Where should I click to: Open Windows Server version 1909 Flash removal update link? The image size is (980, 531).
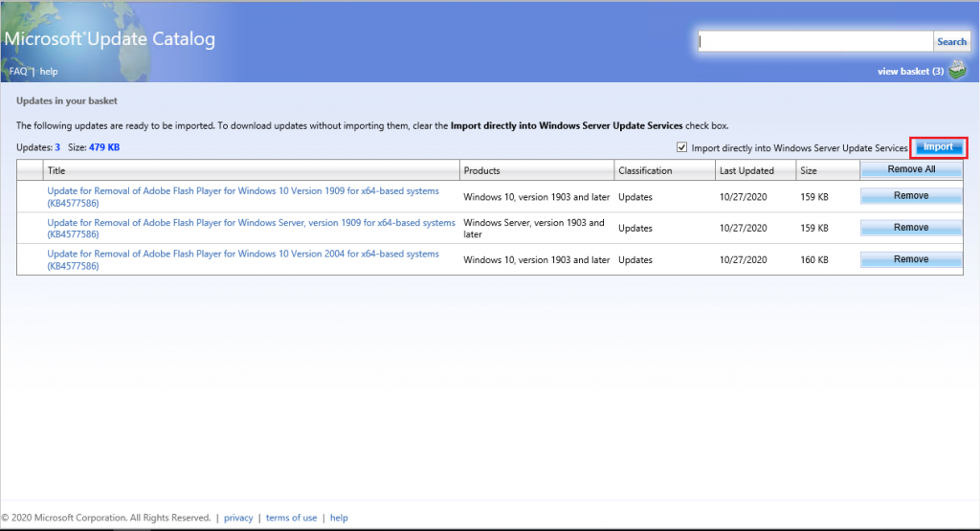[x=252, y=228]
